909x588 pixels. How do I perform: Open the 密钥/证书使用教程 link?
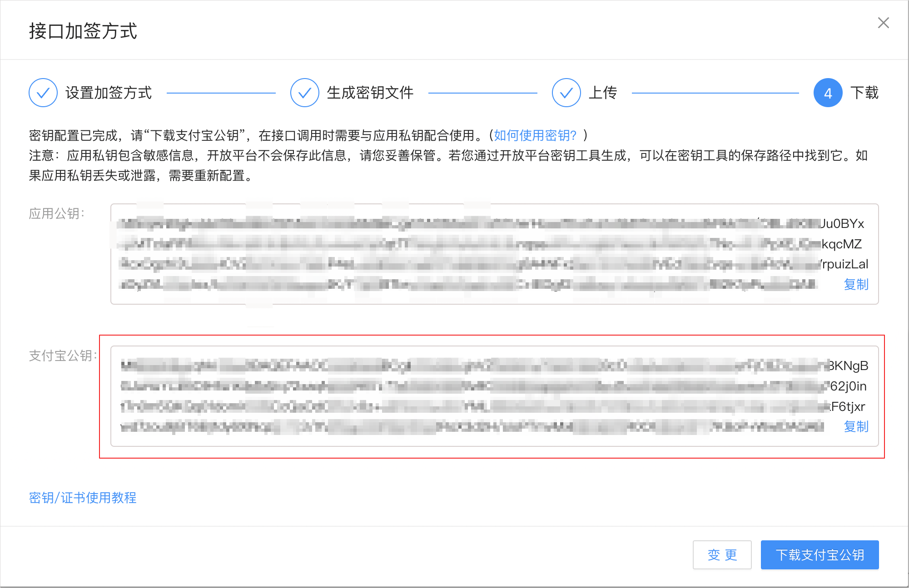pyautogui.click(x=83, y=498)
